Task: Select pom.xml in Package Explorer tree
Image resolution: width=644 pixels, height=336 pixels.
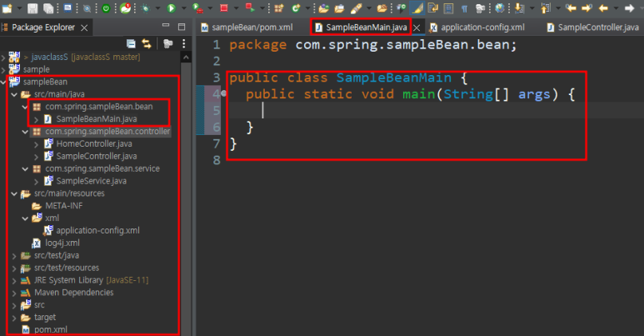Action: [x=51, y=330]
